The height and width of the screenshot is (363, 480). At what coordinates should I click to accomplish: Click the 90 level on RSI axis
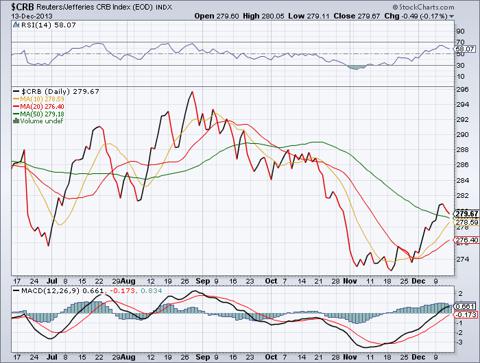coord(460,31)
